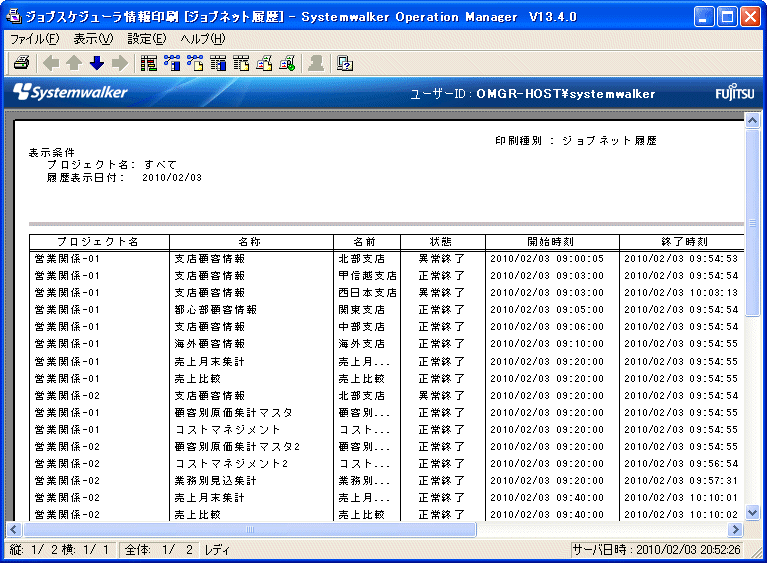The height and width of the screenshot is (563, 767).
Task: Click the grayed-out left arrow toolbar icon
Action: (51, 63)
